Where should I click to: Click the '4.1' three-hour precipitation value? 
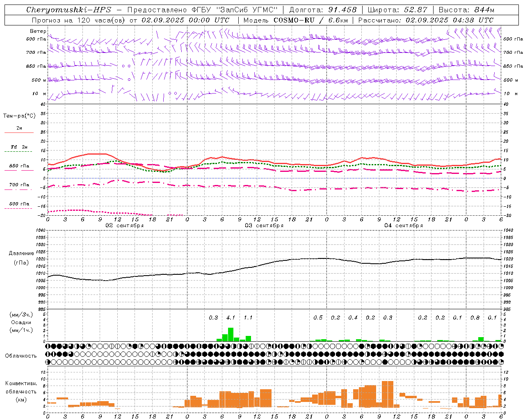click(231, 318)
